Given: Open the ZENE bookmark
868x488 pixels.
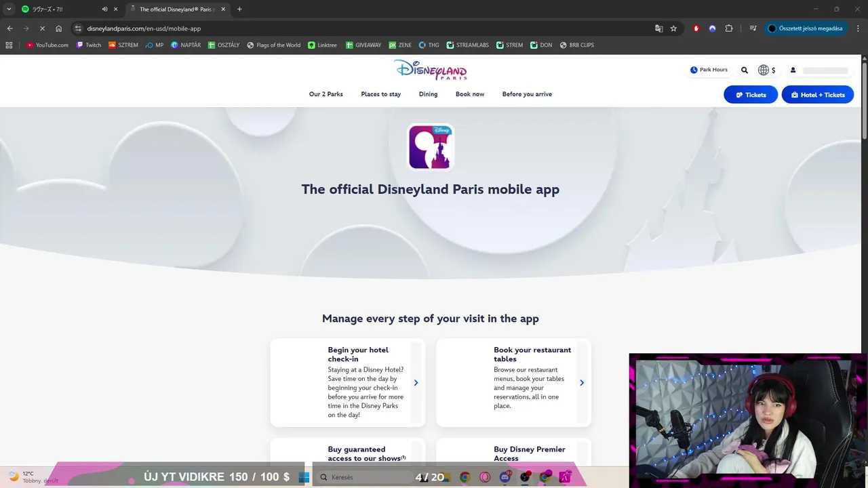Looking at the screenshot, I should 400,45.
